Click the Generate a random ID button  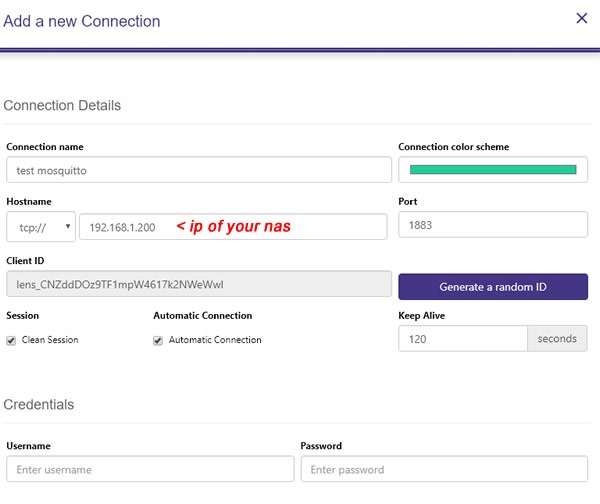(x=493, y=287)
